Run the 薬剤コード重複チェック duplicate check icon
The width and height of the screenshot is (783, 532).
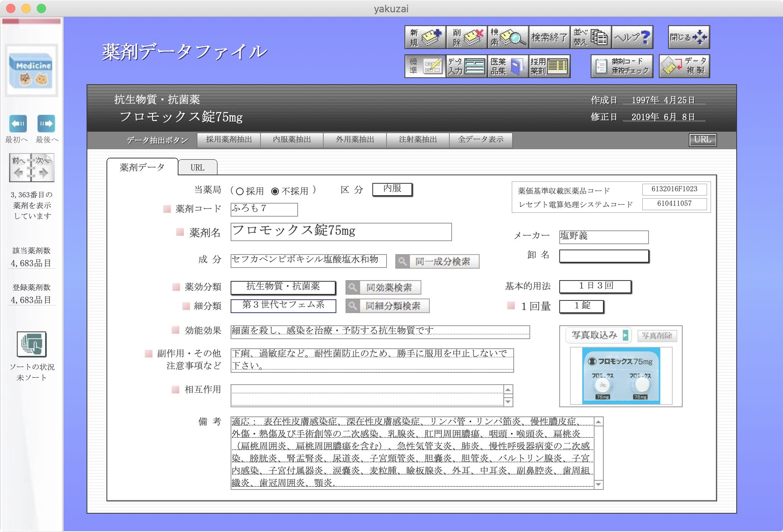pyautogui.click(x=622, y=66)
